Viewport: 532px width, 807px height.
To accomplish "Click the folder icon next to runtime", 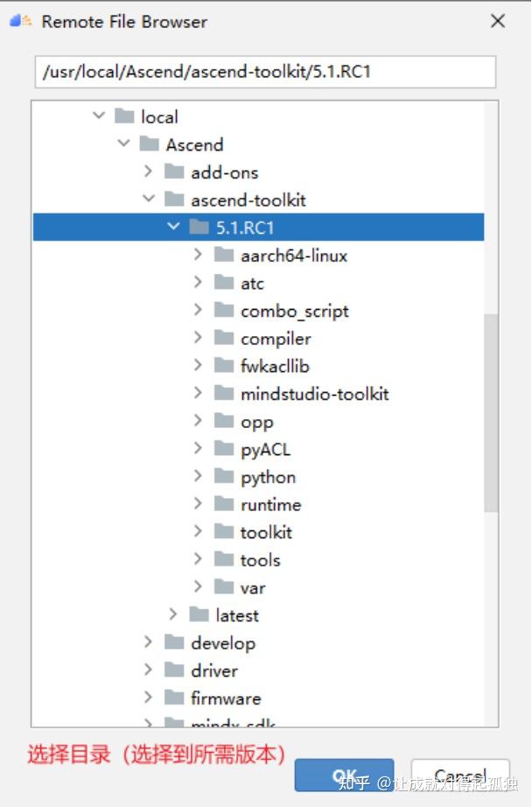I will [224, 504].
